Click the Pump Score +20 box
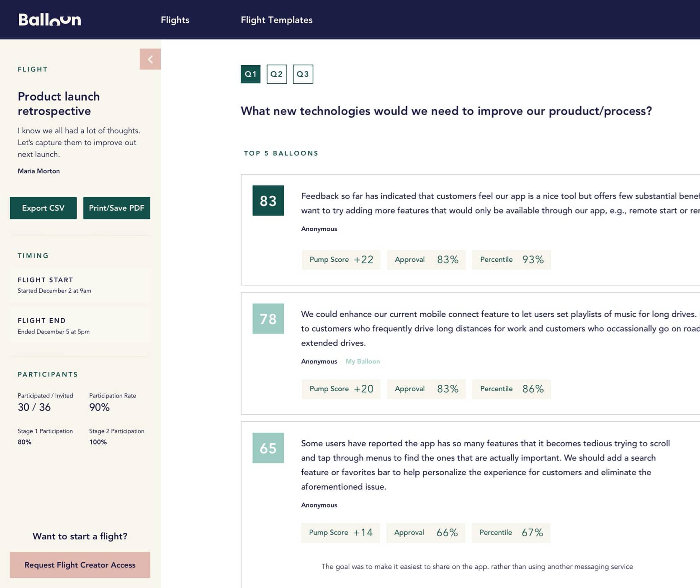 tap(341, 389)
